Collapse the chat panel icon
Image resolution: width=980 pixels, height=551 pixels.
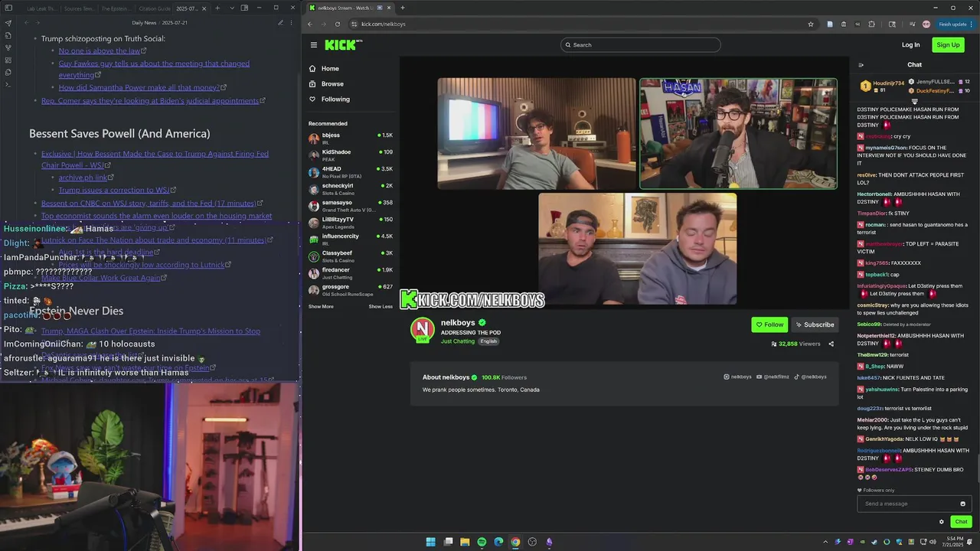click(x=861, y=65)
